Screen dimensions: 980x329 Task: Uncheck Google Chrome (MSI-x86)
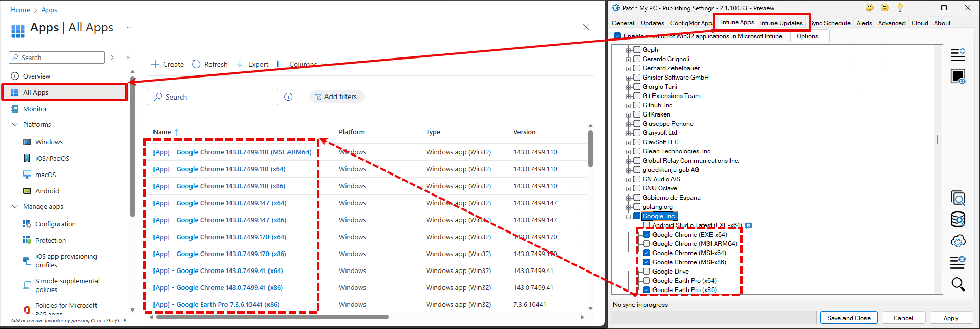click(647, 262)
